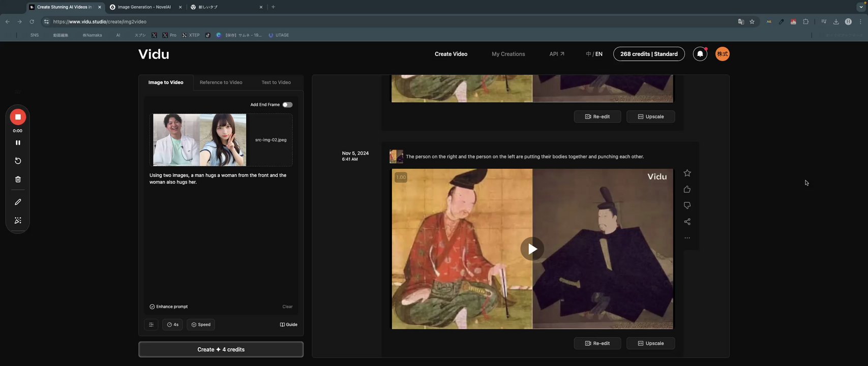Open the Speed mode selector
Screen dimensions: 868x366
tap(201, 324)
